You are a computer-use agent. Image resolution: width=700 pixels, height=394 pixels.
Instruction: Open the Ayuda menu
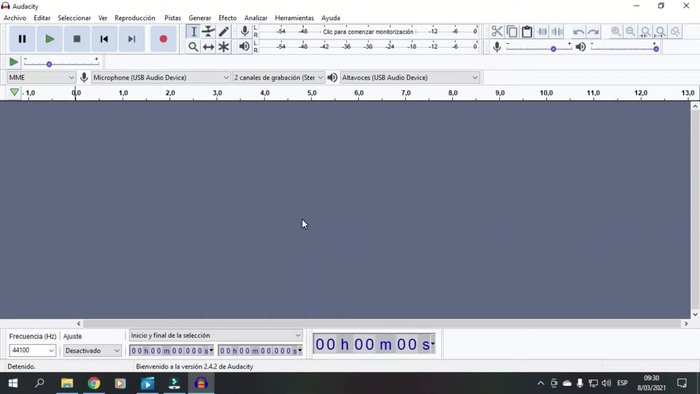click(x=331, y=18)
